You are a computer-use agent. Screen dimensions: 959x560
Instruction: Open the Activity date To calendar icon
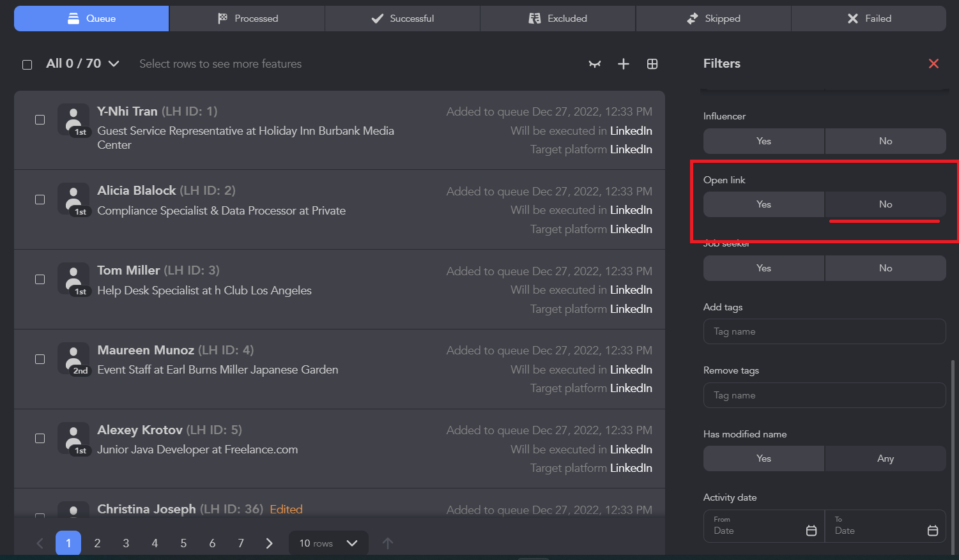(x=932, y=531)
